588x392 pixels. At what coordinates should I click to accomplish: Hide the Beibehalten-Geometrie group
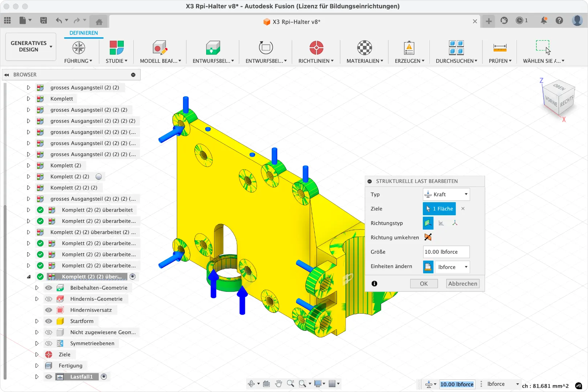(x=48, y=287)
